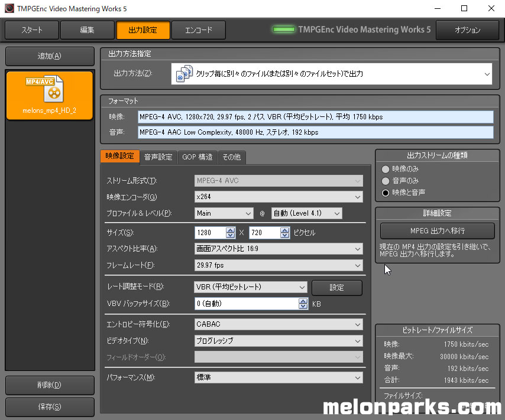505x420 pixels.
Task: Click the 設定 button beside rate mode
Action: tap(337, 288)
